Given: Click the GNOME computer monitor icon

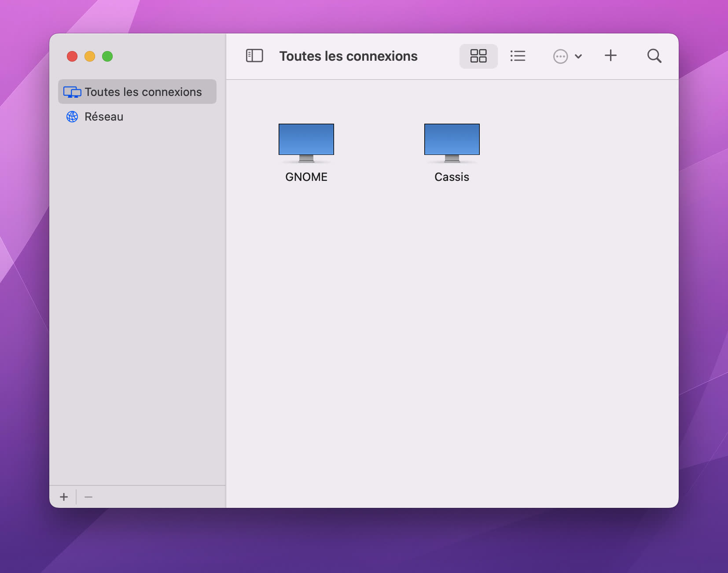Looking at the screenshot, I should point(306,141).
